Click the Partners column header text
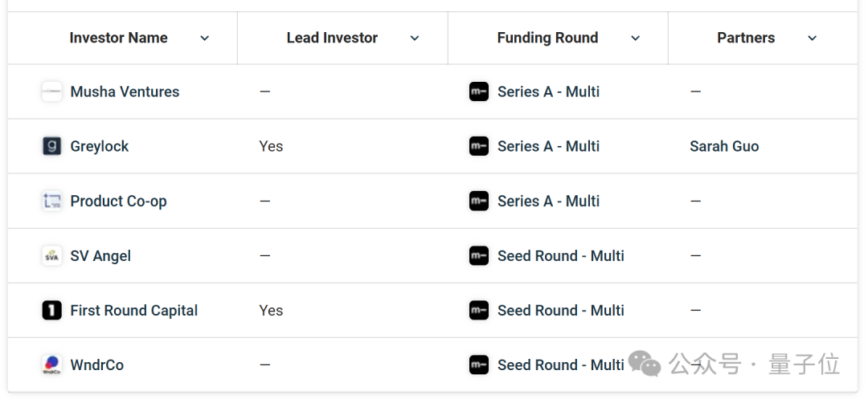This screenshot has width=868, height=399. 746,38
